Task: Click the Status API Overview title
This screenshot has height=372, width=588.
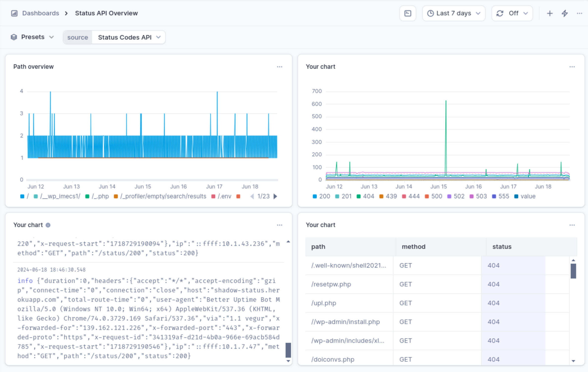Action: pyautogui.click(x=106, y=13)
